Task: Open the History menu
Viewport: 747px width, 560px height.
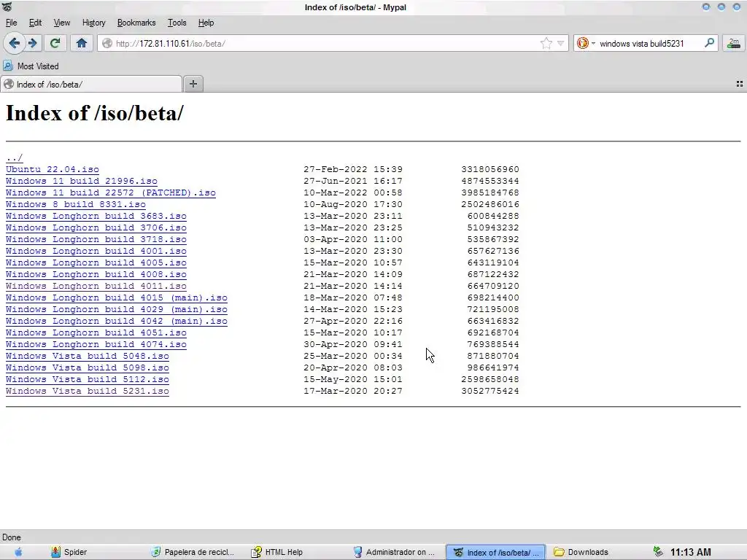Action: (94, 23)
